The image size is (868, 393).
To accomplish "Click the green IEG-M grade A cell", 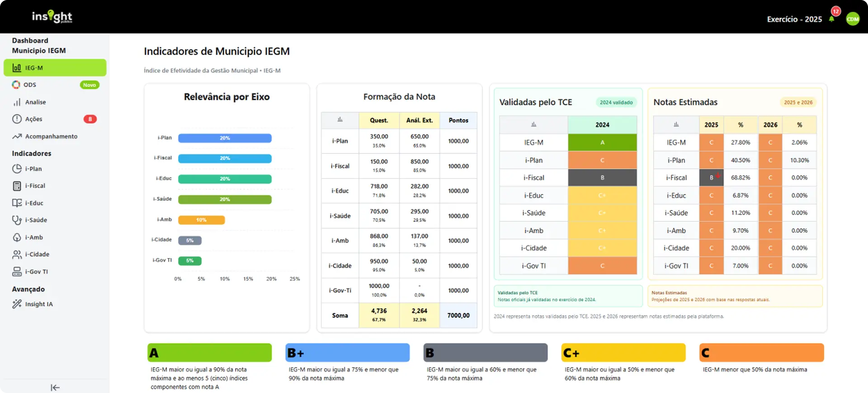I will click(x=602, y=142).
